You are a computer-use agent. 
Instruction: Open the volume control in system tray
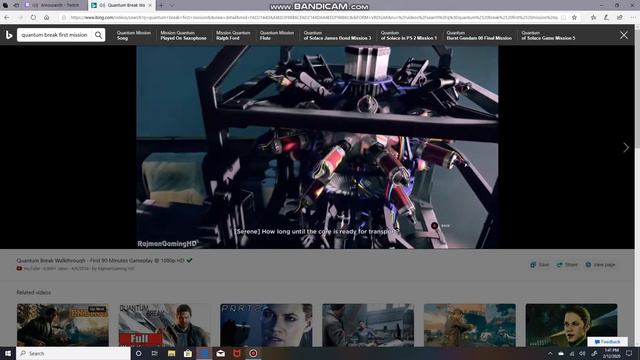(x=582, y=353)
